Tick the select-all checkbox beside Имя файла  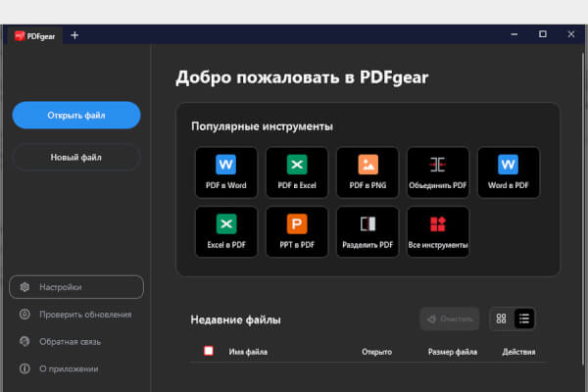point(209,351)
